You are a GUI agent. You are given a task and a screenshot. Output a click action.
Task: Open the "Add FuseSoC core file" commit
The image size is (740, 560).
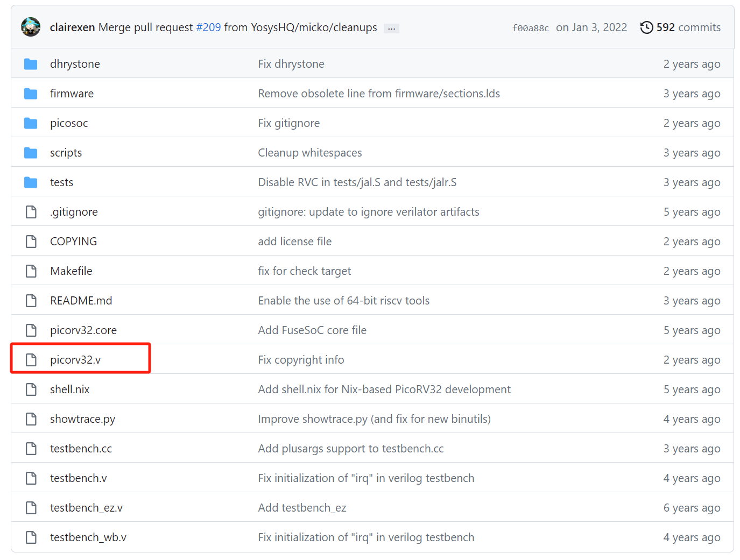point(312,330)
